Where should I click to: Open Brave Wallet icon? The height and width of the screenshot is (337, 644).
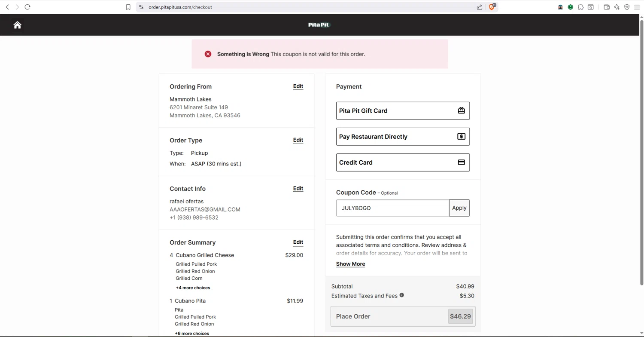pos(607,7)
